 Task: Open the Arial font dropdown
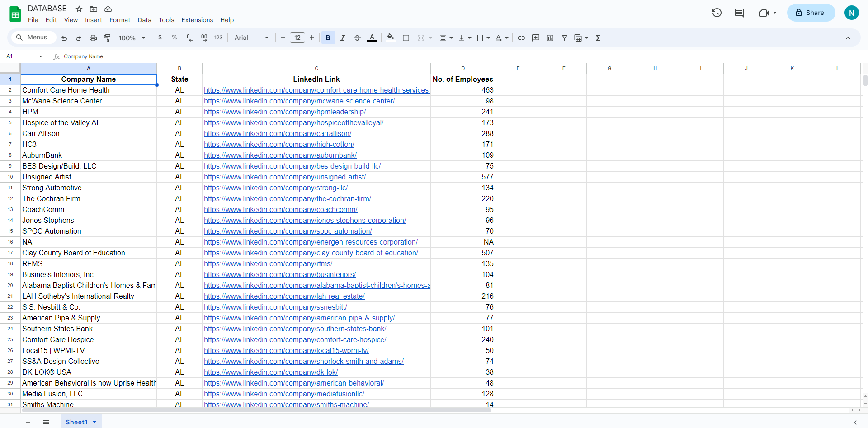(x=251, y=38)
